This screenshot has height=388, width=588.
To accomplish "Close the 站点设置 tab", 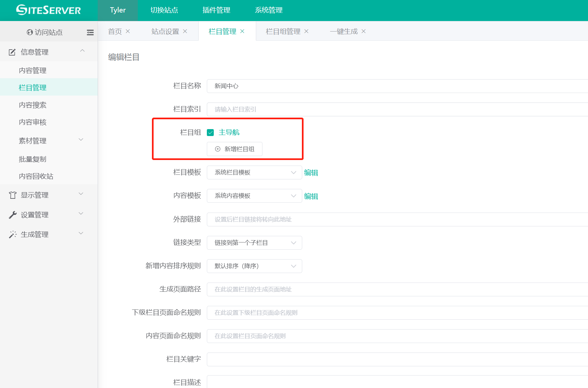I will coord(185,31).
